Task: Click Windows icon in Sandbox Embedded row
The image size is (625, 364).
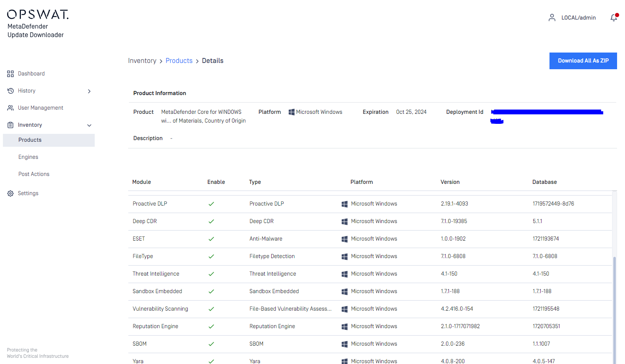Action: (x=345, y=291)
